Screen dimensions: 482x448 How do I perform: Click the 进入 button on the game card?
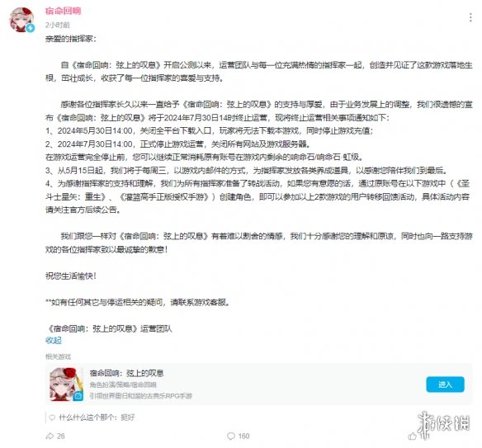click(445, 384)
